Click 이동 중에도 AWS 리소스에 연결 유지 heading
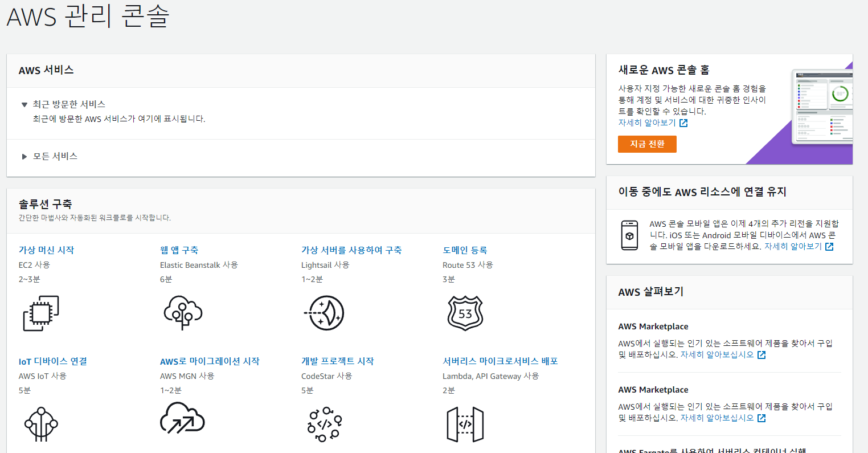Viewport: 868px width, 453px height. [702, 192]
